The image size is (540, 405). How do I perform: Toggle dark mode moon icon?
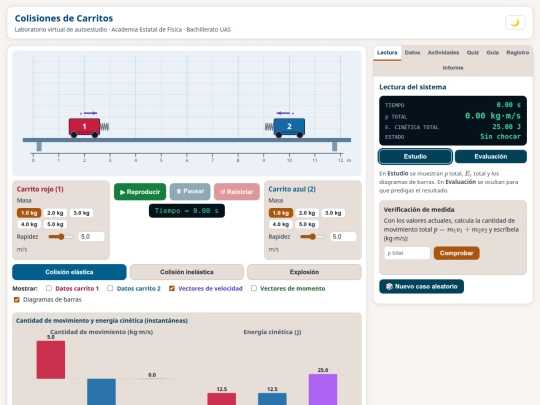tap(515, 23)
